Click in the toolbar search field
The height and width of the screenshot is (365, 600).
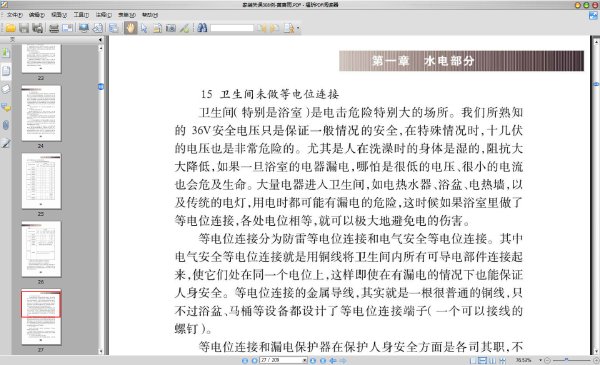click(232, 28)
